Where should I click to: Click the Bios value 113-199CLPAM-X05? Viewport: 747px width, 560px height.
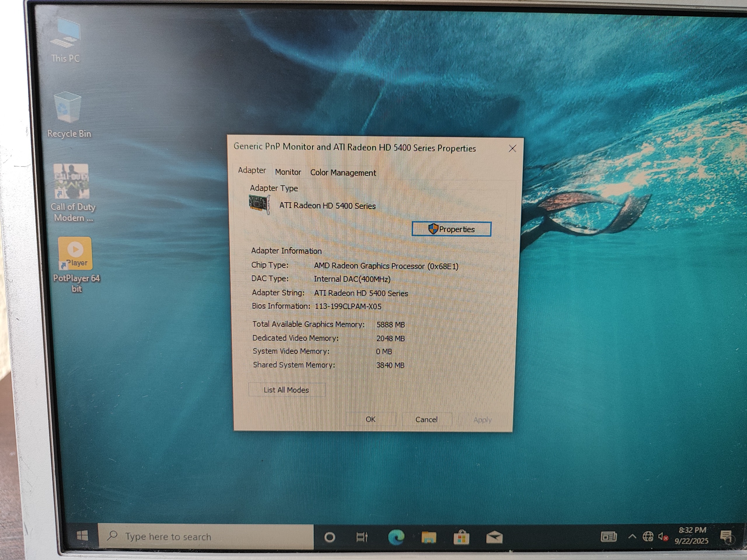[348, 307]
